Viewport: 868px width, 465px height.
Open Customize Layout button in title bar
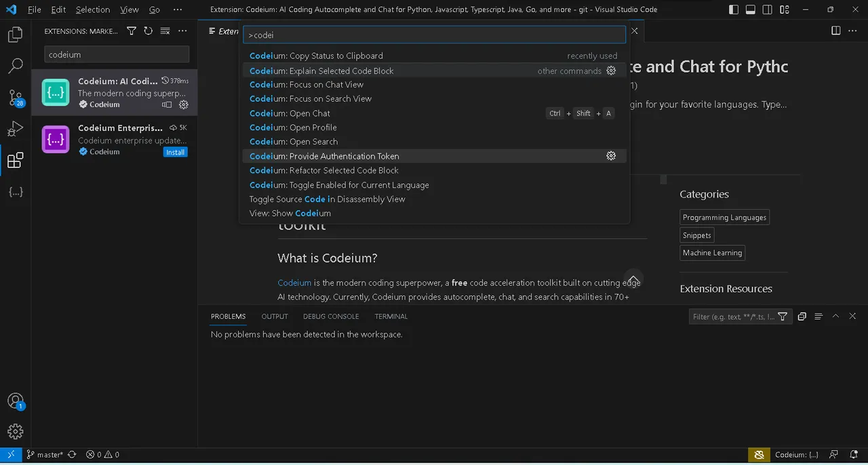click(785, 10)
